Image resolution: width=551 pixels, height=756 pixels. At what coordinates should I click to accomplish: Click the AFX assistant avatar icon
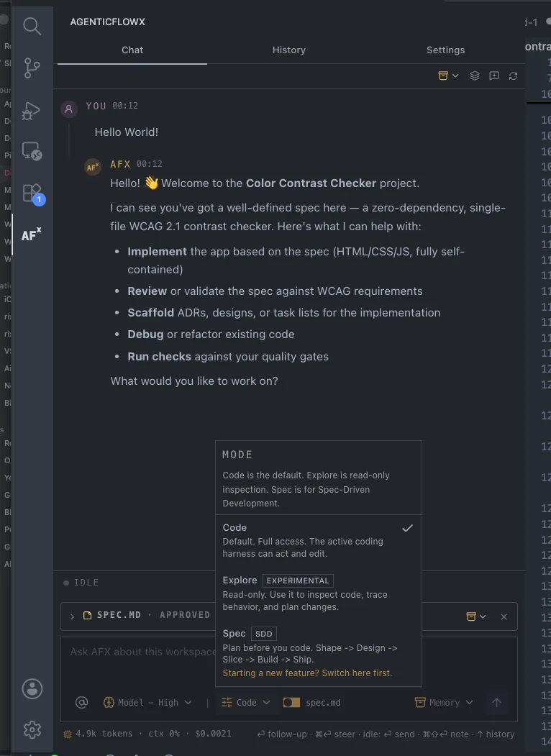coord(93,168)
